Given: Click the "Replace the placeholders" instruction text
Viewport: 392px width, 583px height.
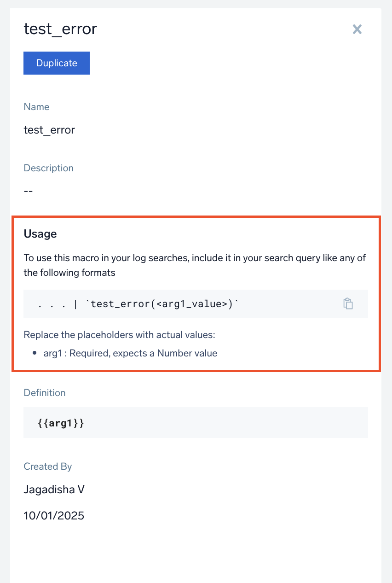Looking at the screenshot, I should (x=119, y=335).
